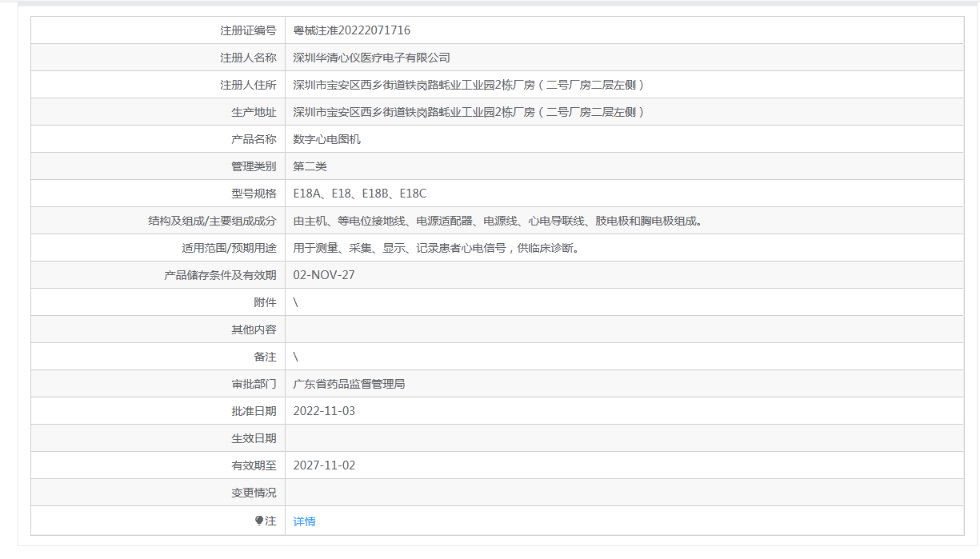
Task: Click the 适用范围 intended use text
Action: click(436, 248)
